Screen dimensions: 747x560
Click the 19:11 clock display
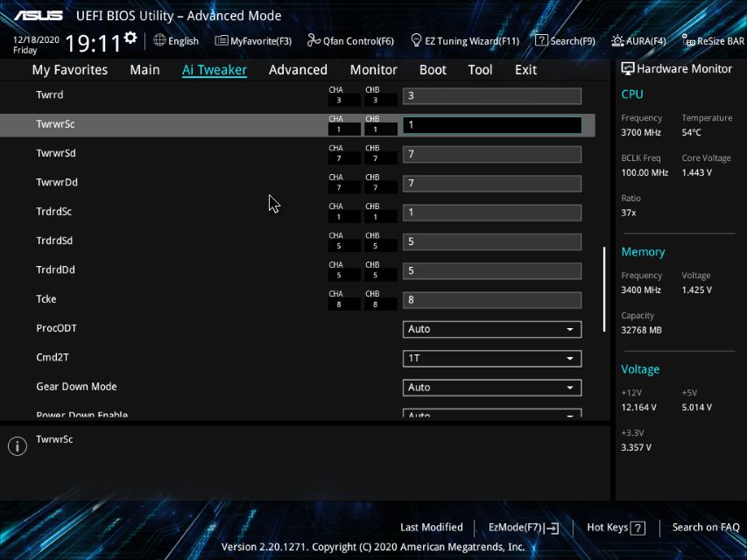94,44
